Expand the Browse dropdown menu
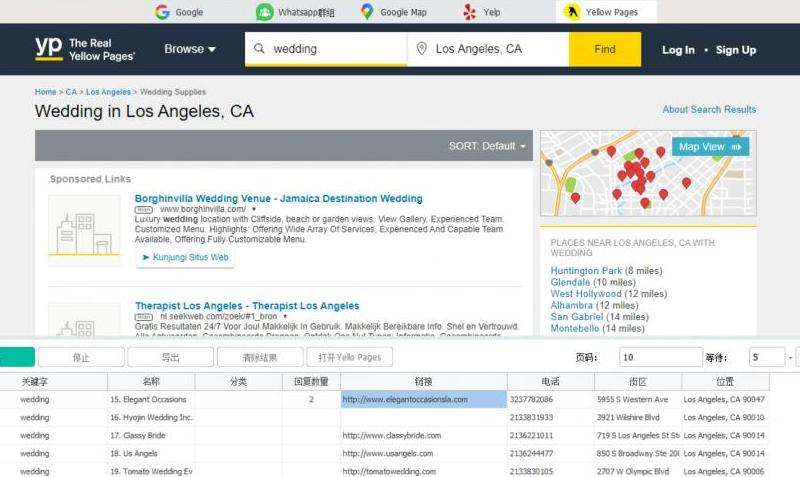 point(190,49)
